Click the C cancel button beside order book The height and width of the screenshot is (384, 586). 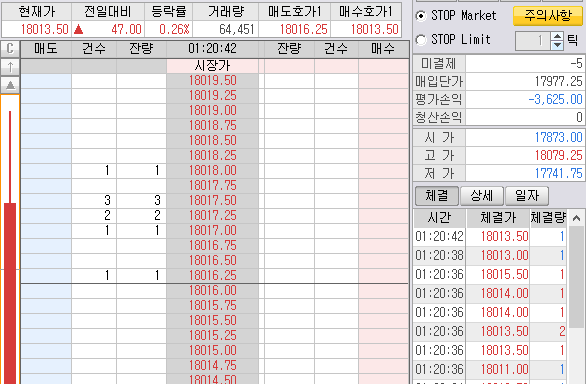pyautogui.click(x=10, y=49)
